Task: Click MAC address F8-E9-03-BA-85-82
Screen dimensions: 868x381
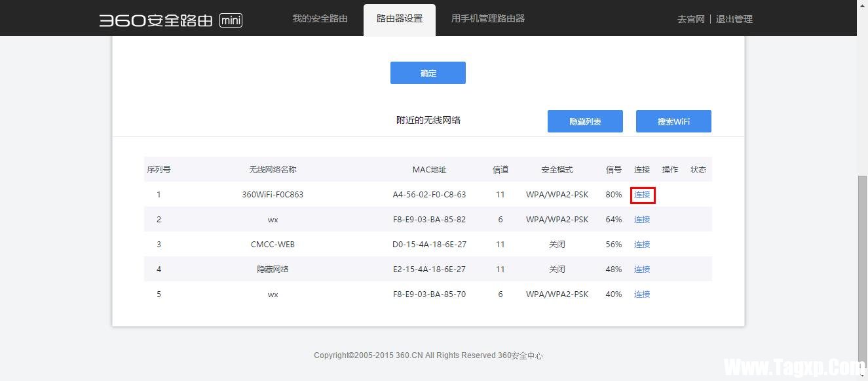Action: [429, 220]
